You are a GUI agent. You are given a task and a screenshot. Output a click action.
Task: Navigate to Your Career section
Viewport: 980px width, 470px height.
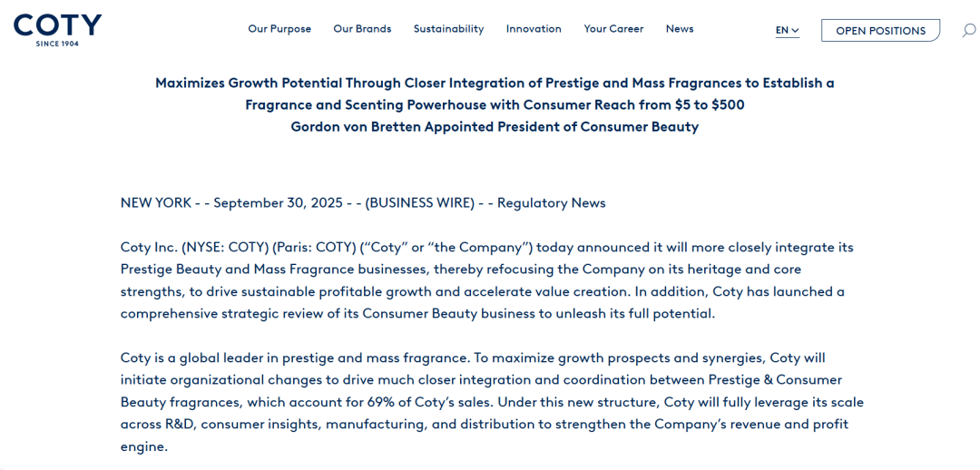[613, 29]
